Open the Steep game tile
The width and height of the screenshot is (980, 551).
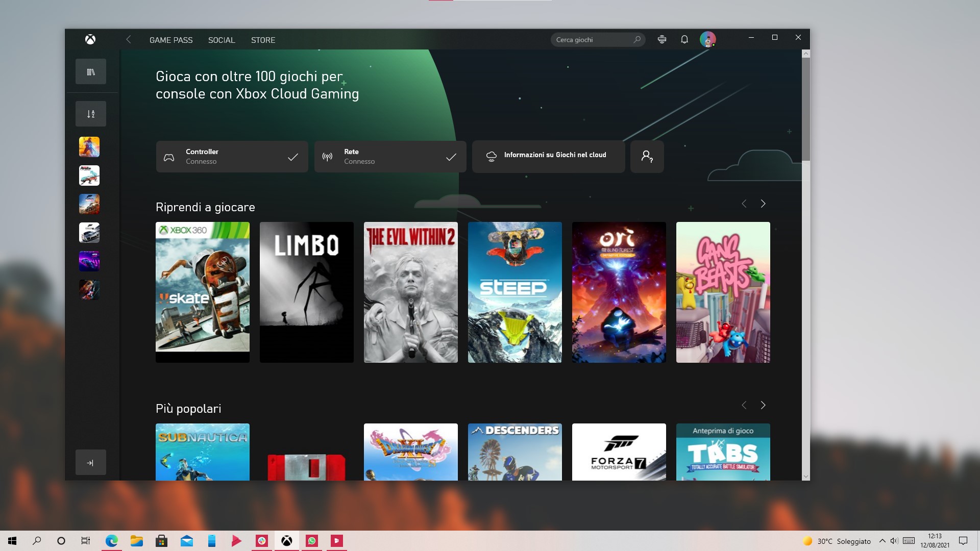tap(515, 292)
